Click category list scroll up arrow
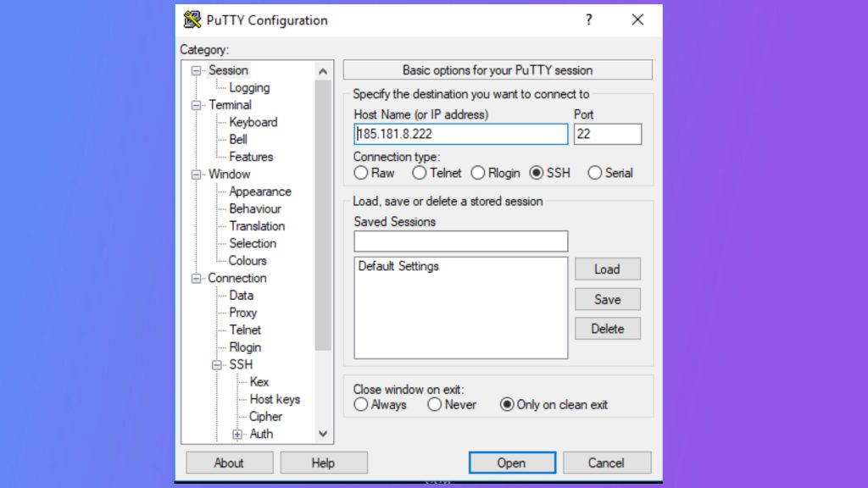 [x=323, y=71]
